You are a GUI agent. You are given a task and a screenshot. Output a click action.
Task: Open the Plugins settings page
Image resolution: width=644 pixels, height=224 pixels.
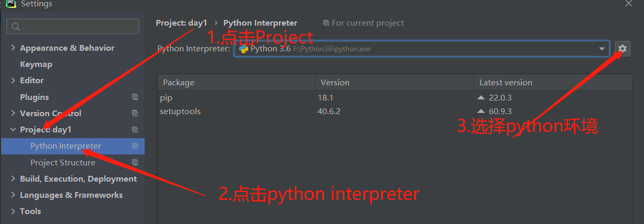pos(34,97)
